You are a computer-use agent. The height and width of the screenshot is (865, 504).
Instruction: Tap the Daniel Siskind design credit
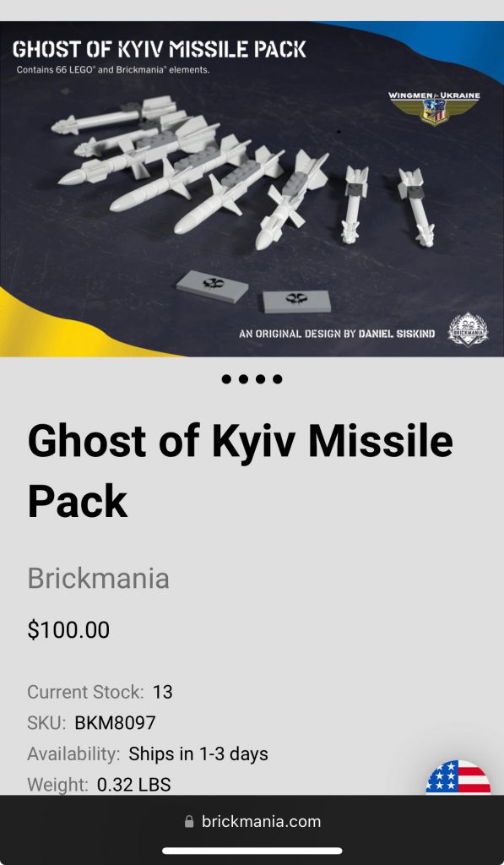click(x=337, y=334)
